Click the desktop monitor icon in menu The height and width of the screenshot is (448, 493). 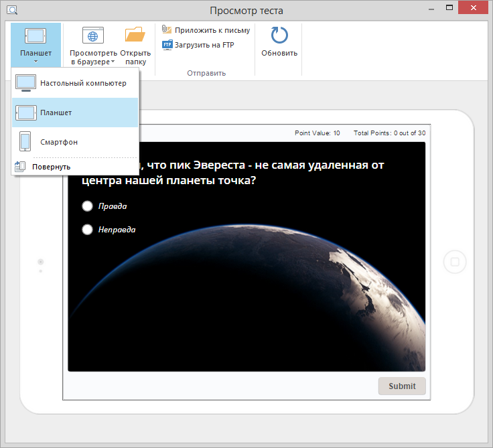point(25,83)
